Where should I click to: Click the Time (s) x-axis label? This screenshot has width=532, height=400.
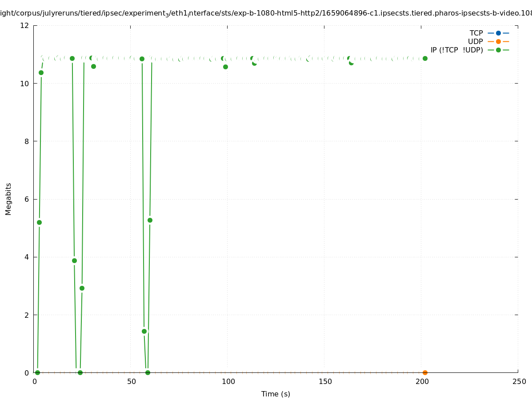(x=276, y=394)
